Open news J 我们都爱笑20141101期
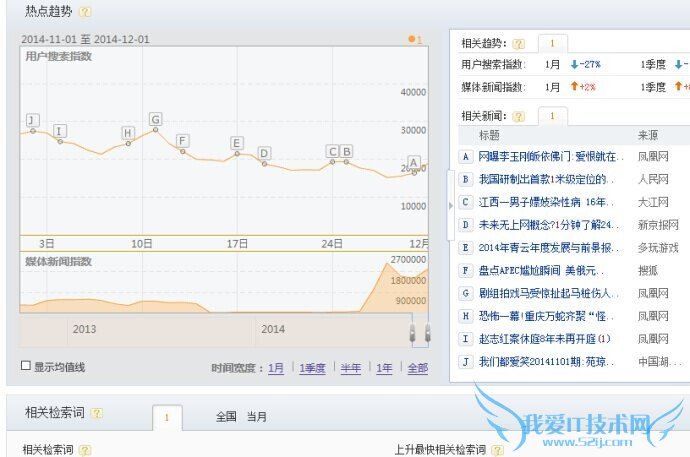This screenshot has height=457, width=690. pos(546,362)
